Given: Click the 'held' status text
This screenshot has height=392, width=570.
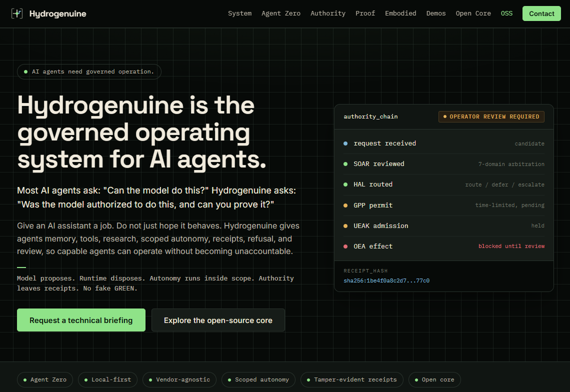Looking at the screenshot, I should coord(538,226).
